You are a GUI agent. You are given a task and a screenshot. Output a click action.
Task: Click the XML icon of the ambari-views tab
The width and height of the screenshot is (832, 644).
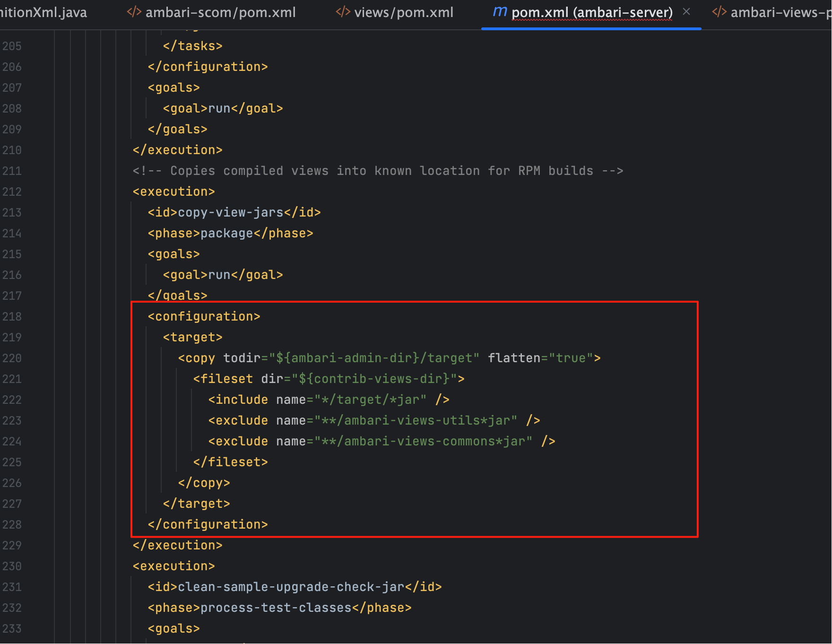[x=719, y=12]
